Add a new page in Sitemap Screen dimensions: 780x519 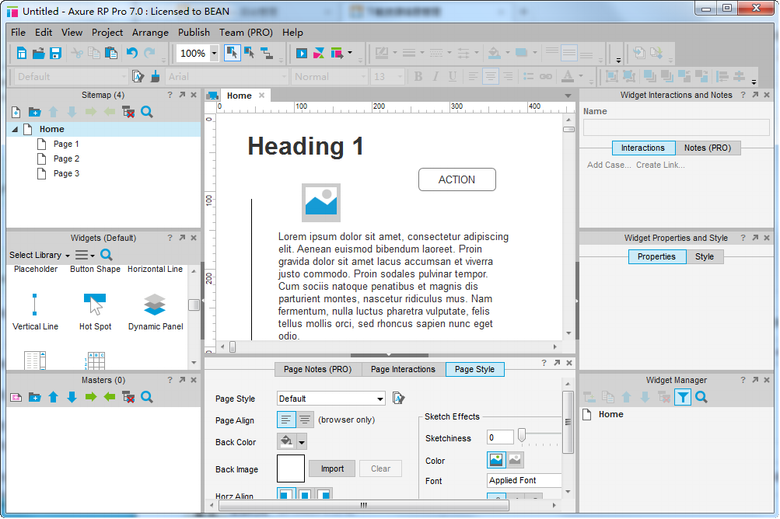(16, 112)
